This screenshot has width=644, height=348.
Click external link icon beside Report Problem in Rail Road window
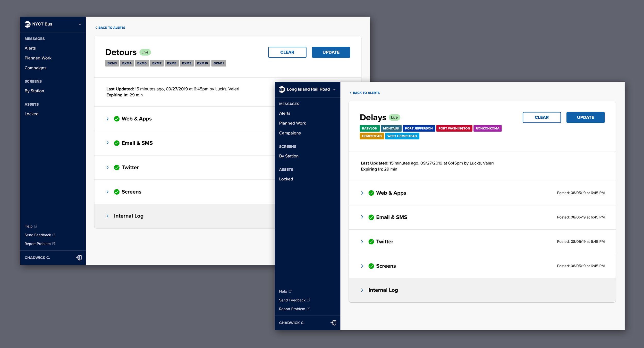tap(308, 309)
